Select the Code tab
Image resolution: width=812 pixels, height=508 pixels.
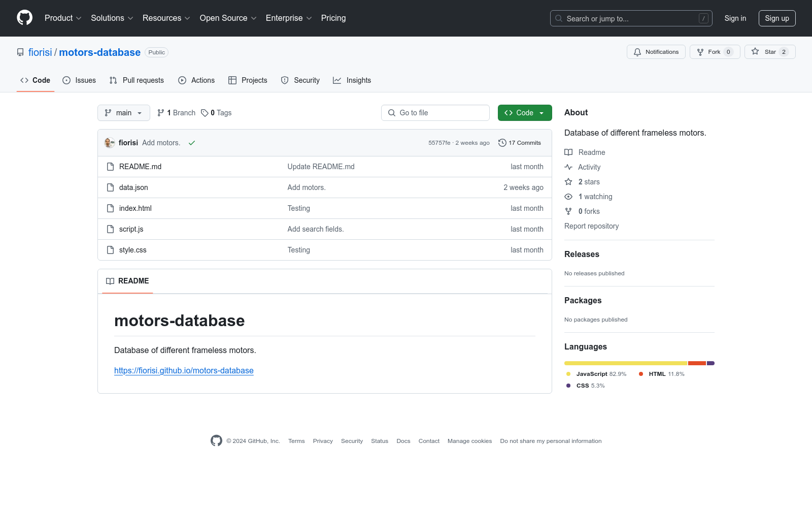[x=36, y=80]
